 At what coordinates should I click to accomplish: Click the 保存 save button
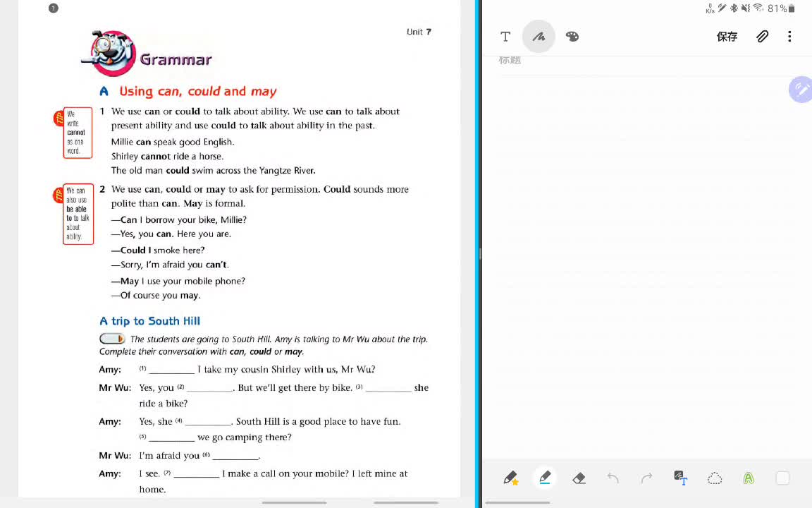tap(727, 36)
